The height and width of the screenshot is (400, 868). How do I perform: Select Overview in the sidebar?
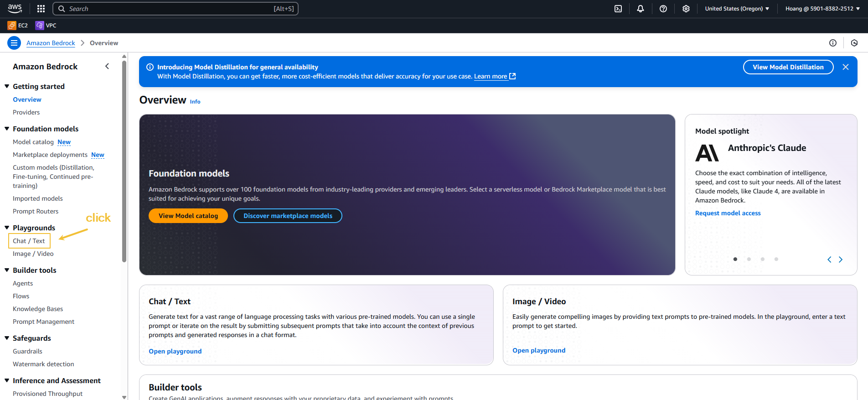[27, 99]
